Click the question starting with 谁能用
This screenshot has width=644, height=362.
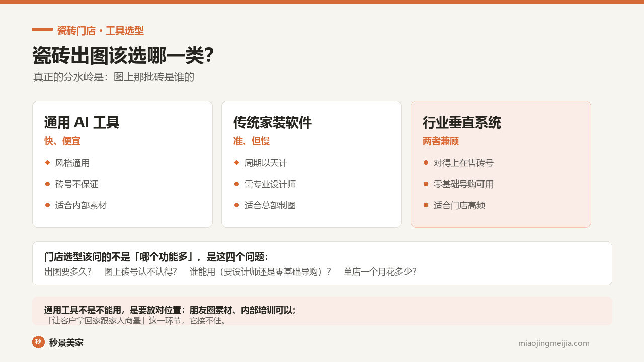click(260, 272)
